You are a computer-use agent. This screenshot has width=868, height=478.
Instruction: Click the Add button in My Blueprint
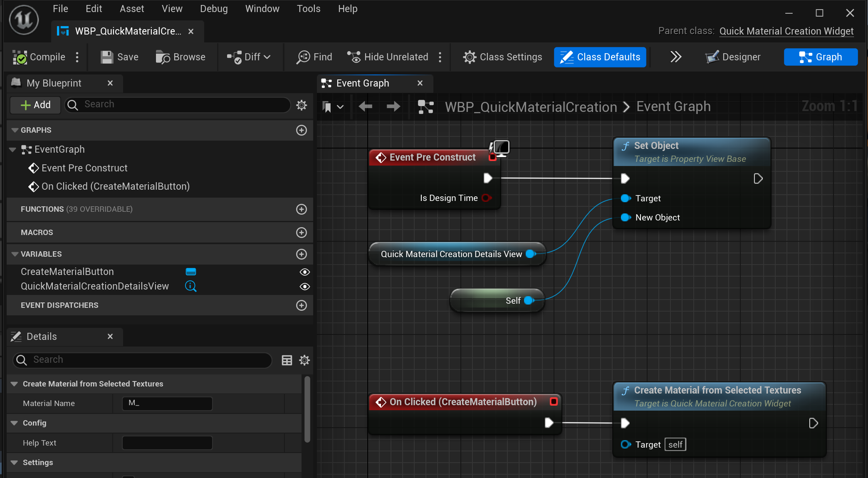(x=36, y=105)
